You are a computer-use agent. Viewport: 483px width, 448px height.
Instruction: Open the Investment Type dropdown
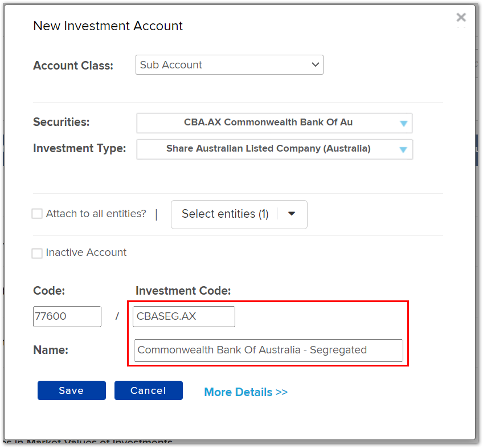(275, 149)
